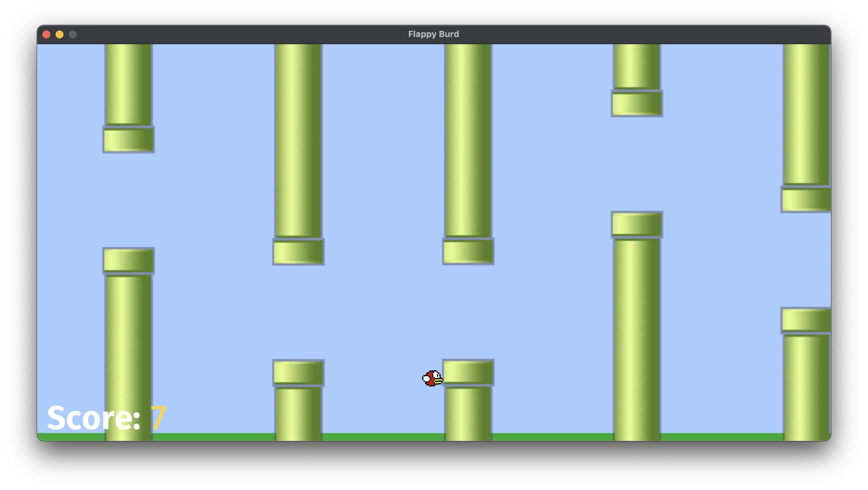Image resolution: width=868 pixels, height=490 pixels.
Task: Click the hanging pipe cap above the bird
Action: [x=468, y=252]
